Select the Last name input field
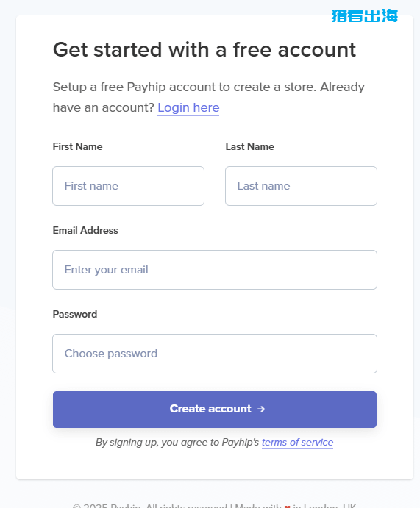 tap(301, 186)
